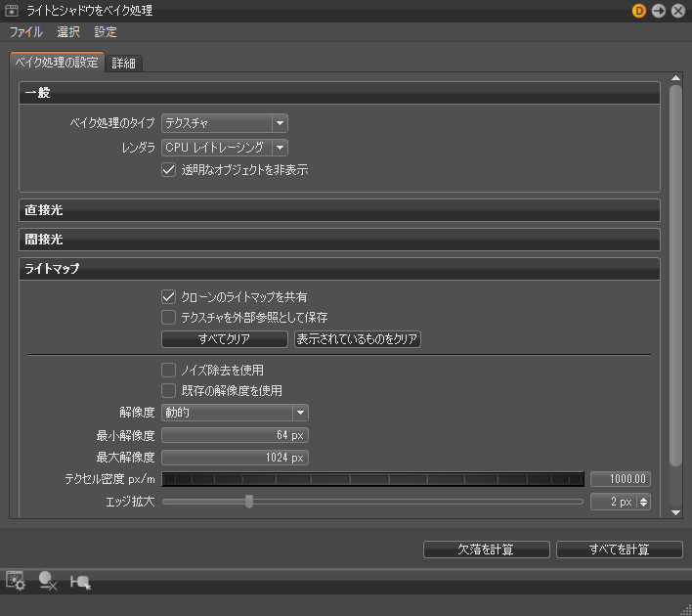Switch to the 詳細 tab
The image size is (692, 616).
123,64
